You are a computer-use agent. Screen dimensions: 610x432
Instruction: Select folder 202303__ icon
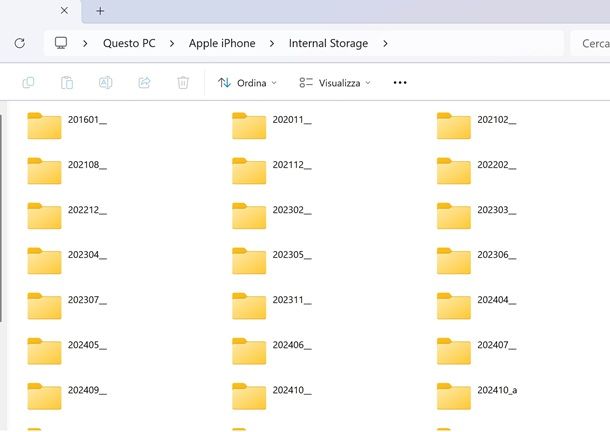tap(454, 216)
